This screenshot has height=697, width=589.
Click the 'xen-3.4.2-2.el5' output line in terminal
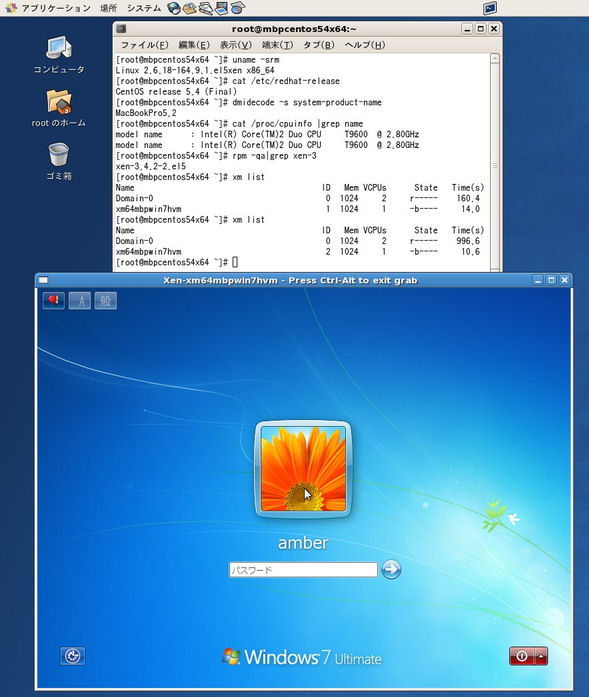tap(151, 166)
